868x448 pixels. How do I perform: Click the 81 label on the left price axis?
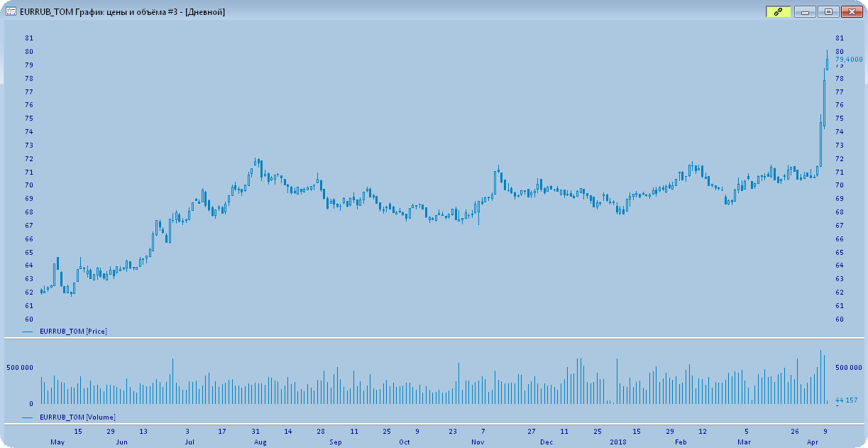coord(28,38)
